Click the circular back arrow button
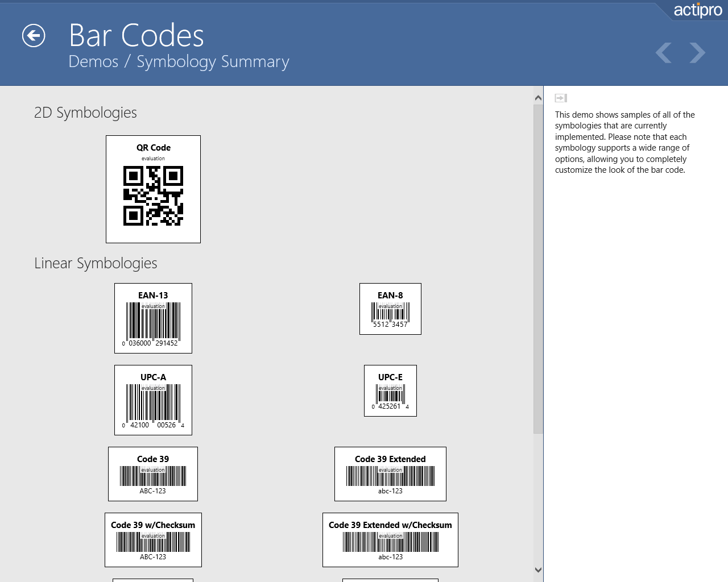The width and height of the screenshot is (728, 582). (x=34, y=36)
